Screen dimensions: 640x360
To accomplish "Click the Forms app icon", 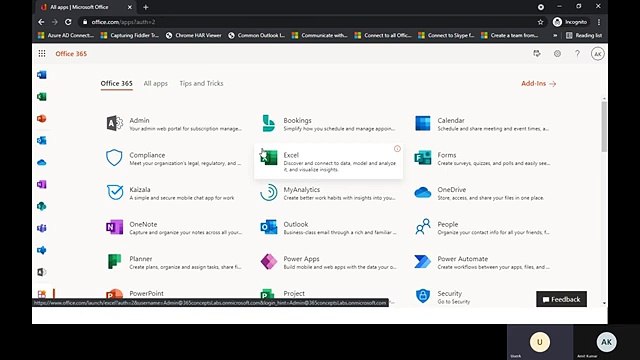I will pyautogui.click(x=422, y=158).
